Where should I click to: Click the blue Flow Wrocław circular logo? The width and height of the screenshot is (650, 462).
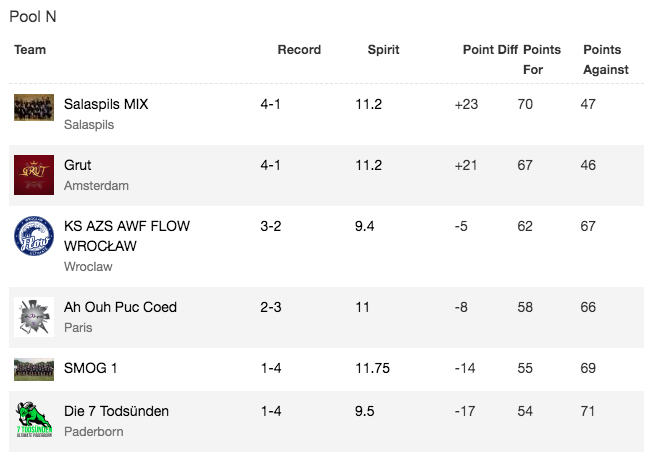[x=34, y=236]
